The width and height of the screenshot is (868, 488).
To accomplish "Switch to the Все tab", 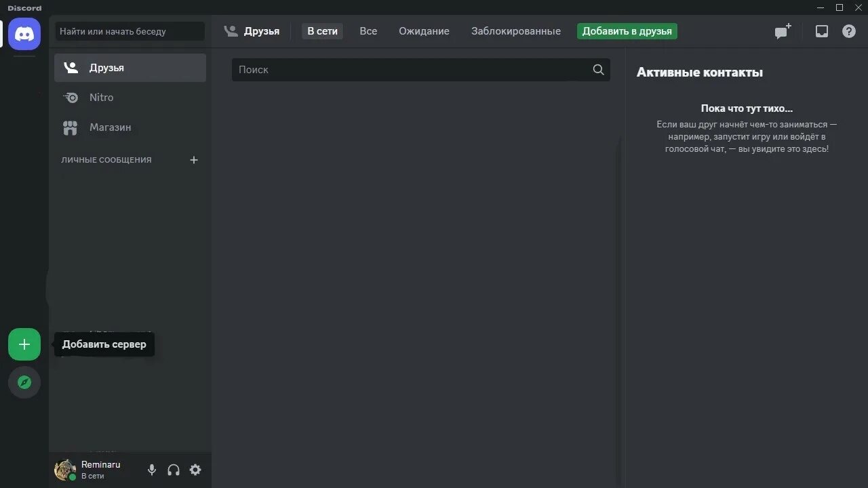I will 368,31.
